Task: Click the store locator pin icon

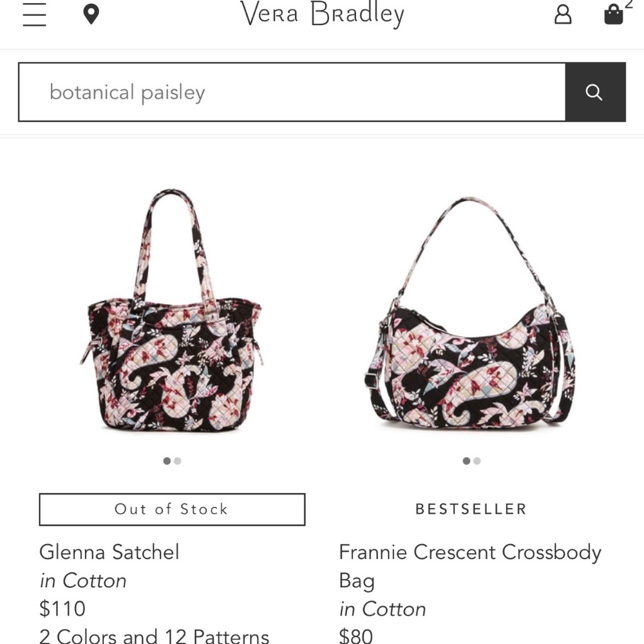Action: click(x=91, y=14)
